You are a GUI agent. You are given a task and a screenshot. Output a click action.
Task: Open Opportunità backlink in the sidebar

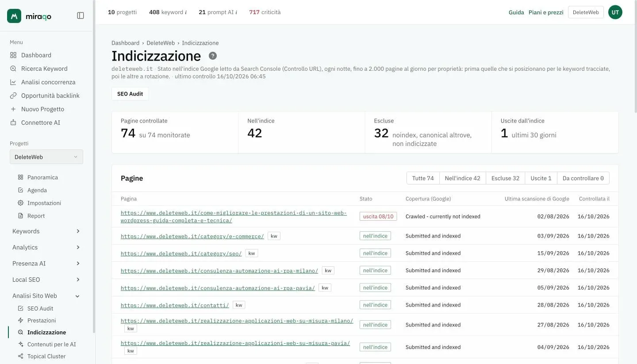(50, 96)
